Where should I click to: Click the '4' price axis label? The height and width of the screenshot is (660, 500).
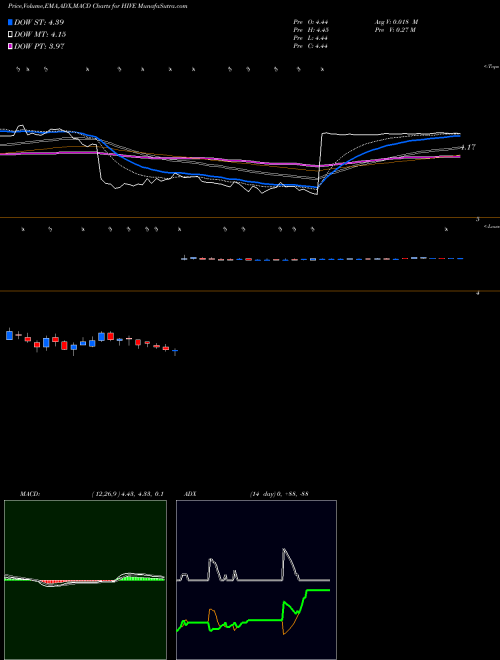pyautogui.click(x=478, y=293)
